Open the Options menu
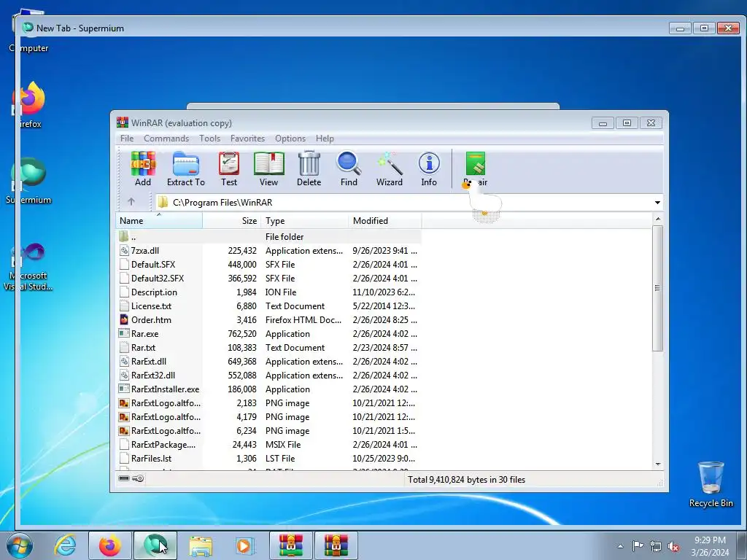 (290, 139)
